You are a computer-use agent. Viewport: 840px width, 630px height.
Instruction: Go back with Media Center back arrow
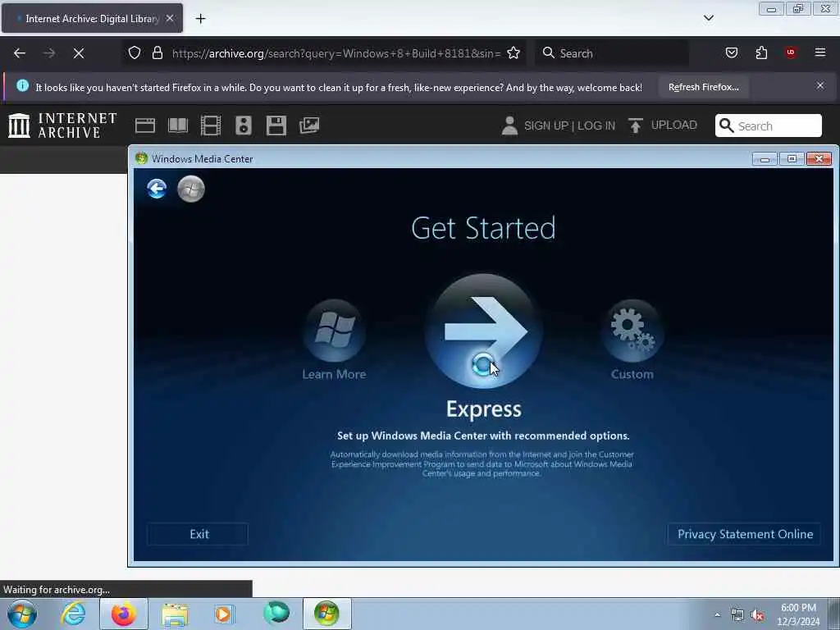coord(157,189)
